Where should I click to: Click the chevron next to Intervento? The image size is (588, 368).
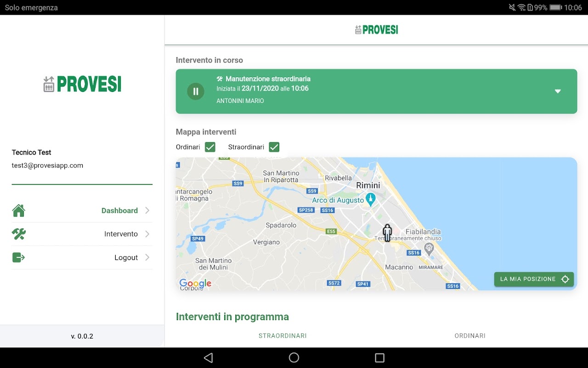pos(147,234)
